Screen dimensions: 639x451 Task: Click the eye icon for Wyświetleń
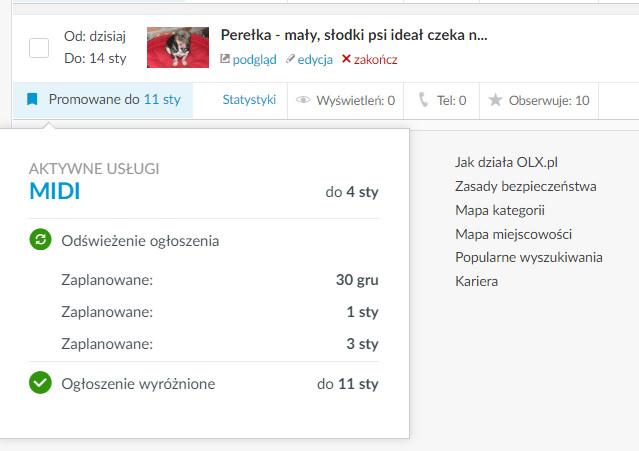point(304,100)
